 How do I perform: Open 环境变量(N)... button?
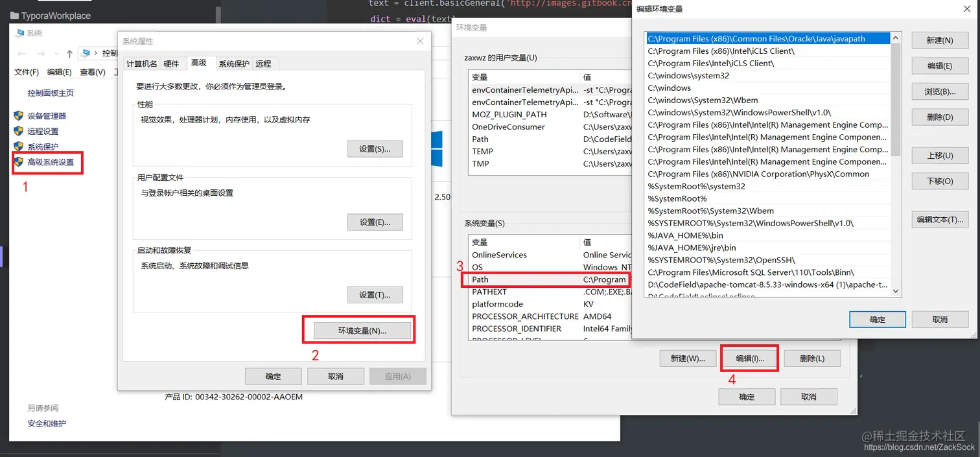coord(362,331)
